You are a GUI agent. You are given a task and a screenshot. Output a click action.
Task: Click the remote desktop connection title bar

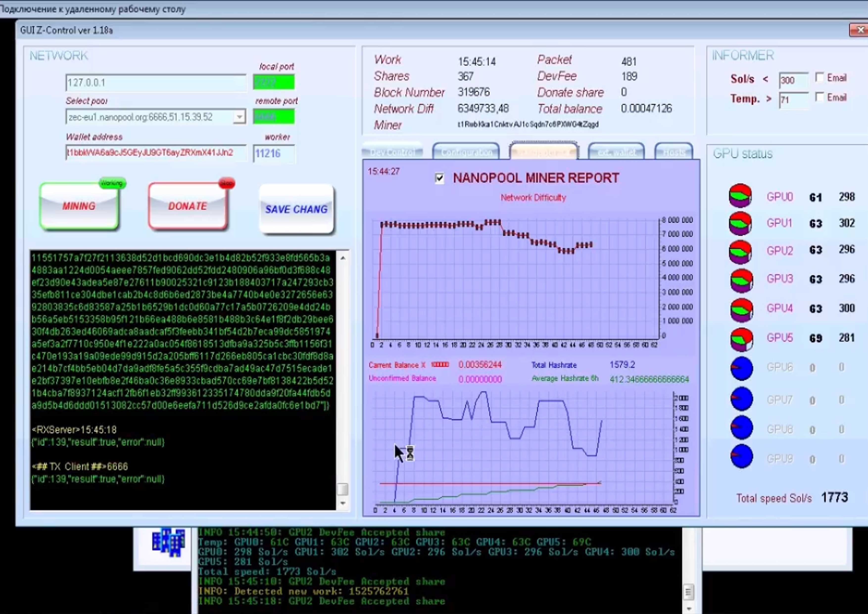pos(434,9)
